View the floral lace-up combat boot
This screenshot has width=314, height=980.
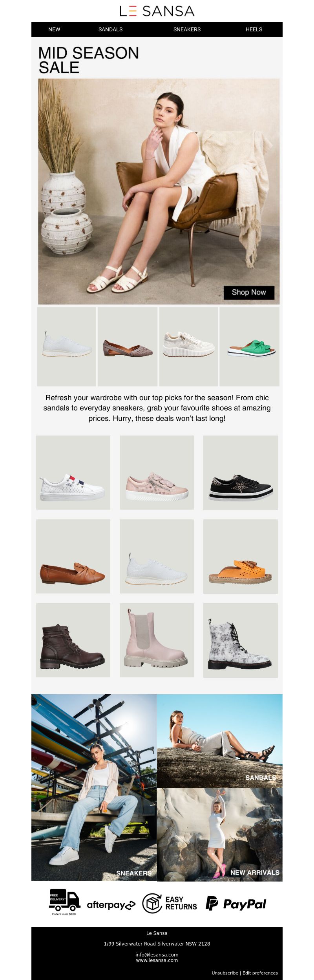click(240, 640)
